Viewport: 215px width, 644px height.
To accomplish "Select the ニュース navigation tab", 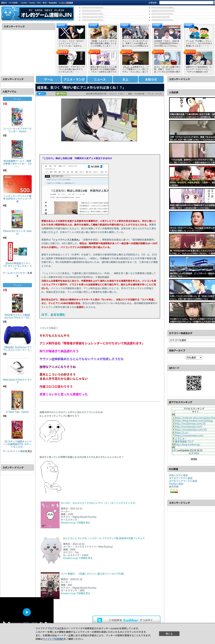I will [100, 79].
